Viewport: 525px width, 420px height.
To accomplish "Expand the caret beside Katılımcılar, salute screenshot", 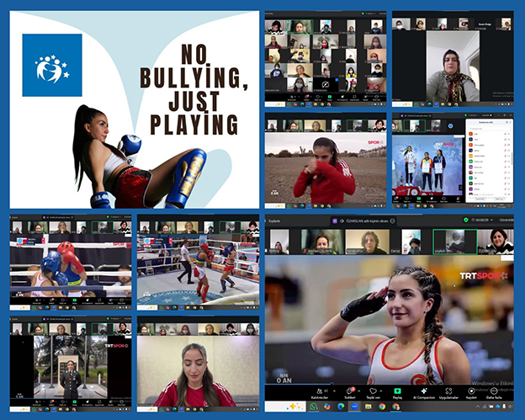I will click(336, 389).
